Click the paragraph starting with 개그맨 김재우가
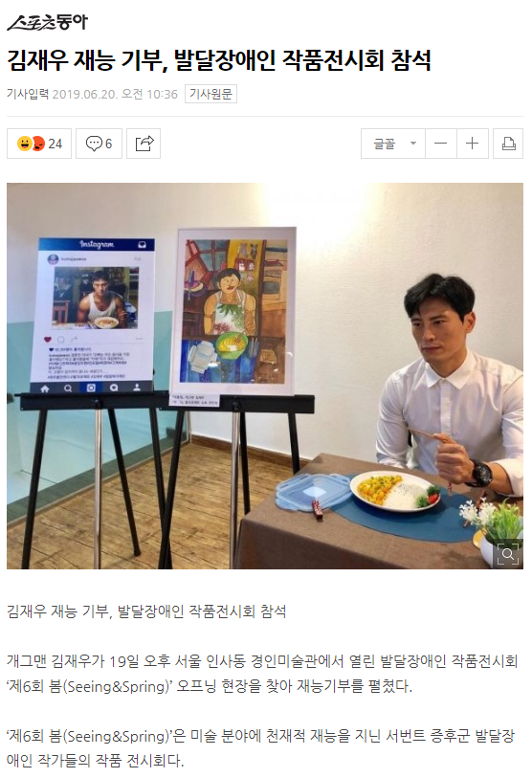 pos(263,674)
